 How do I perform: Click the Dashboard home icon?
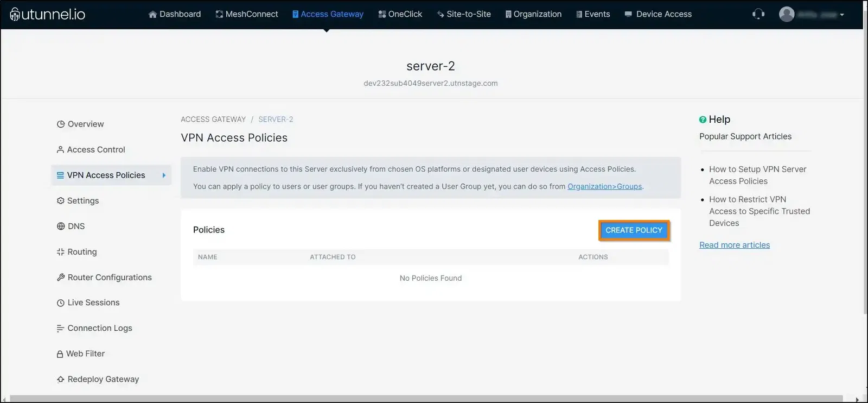click(x=152, y=14)
